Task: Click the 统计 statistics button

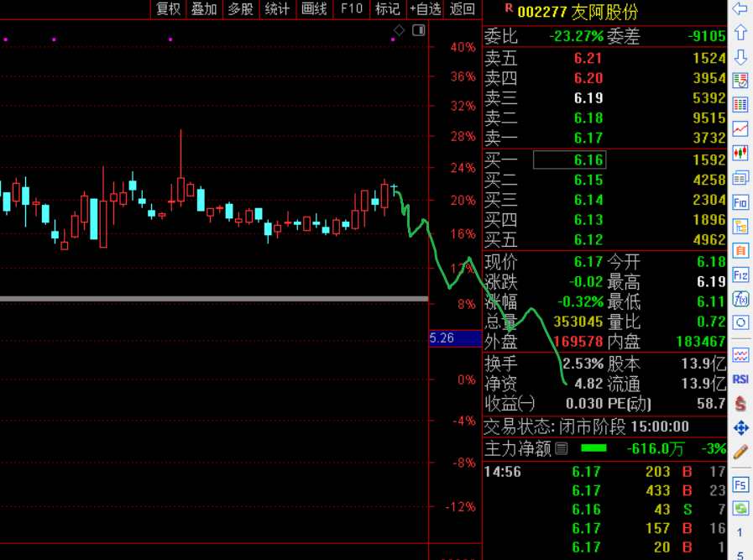Action: 278,8
